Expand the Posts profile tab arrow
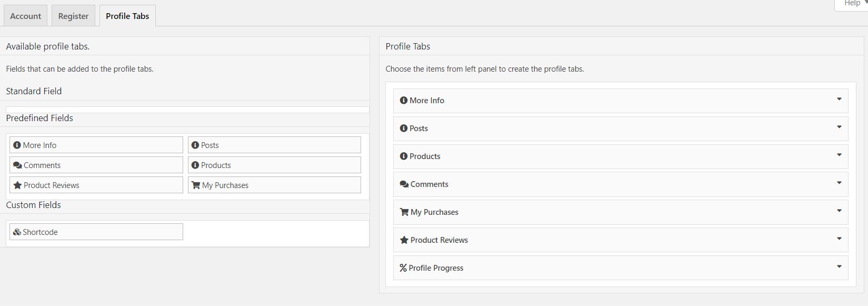 point(839,127)
